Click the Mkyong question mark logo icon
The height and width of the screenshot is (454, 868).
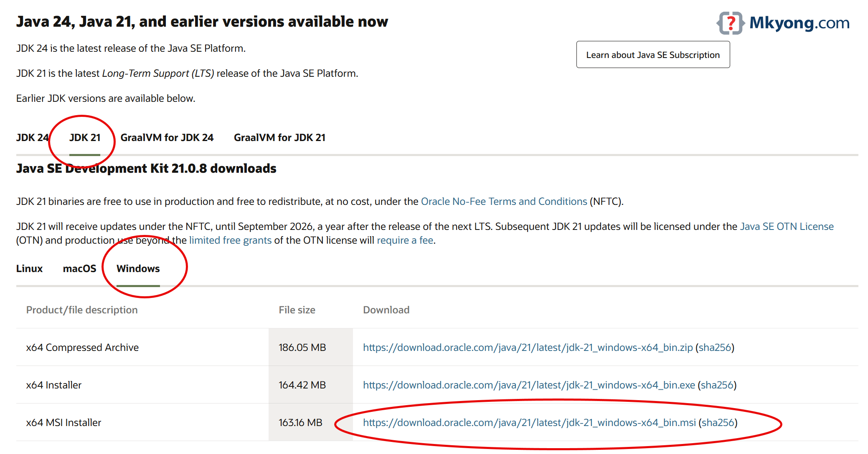point(731,23)
